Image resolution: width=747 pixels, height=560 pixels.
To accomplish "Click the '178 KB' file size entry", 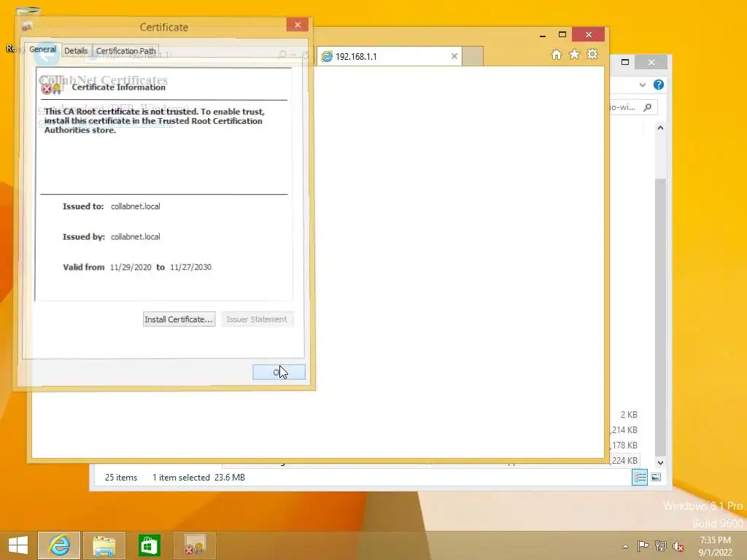I will coord(624,446).
